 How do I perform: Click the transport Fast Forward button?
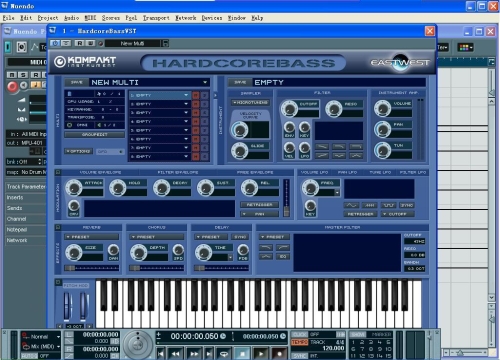[x=194, y=354]
